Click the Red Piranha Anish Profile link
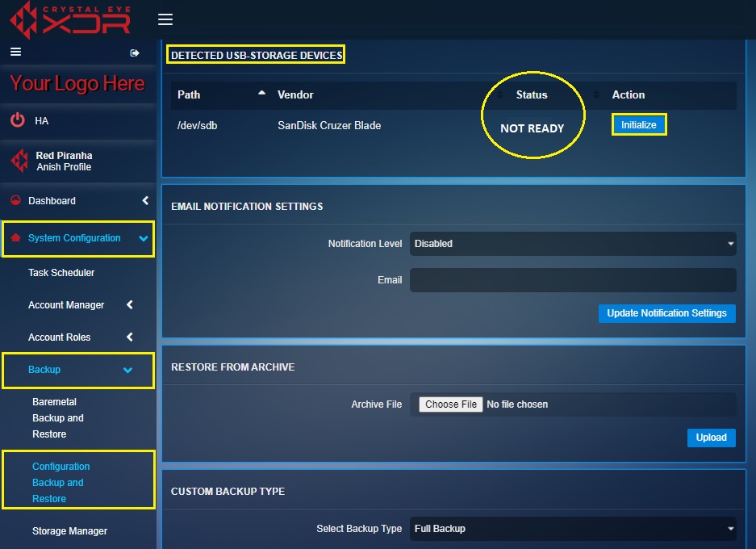 (x=64, y=161)
